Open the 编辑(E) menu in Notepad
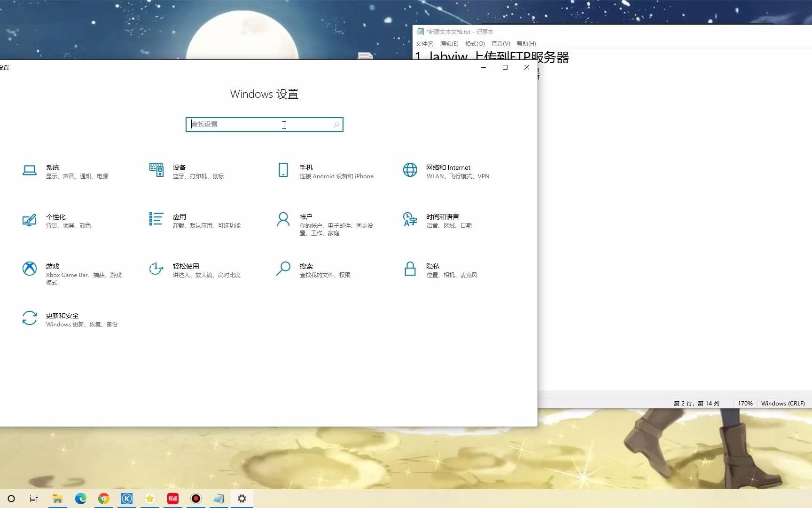The height and width of the screenshot is (508, 812). click(x=449, y=44)
